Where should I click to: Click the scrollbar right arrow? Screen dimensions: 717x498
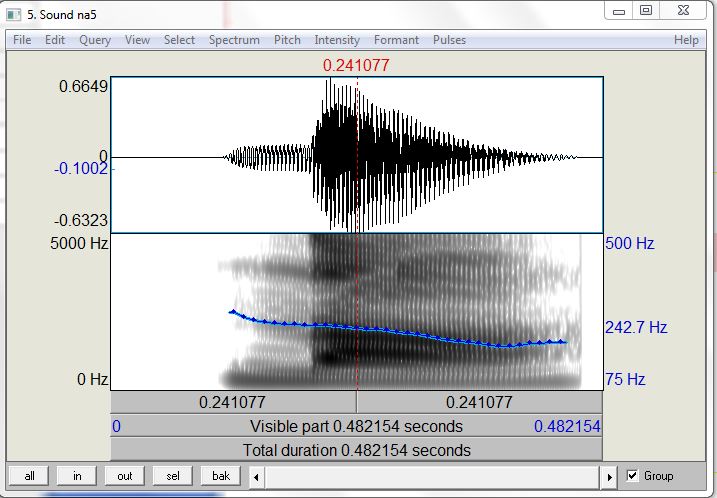click(609, 477)
